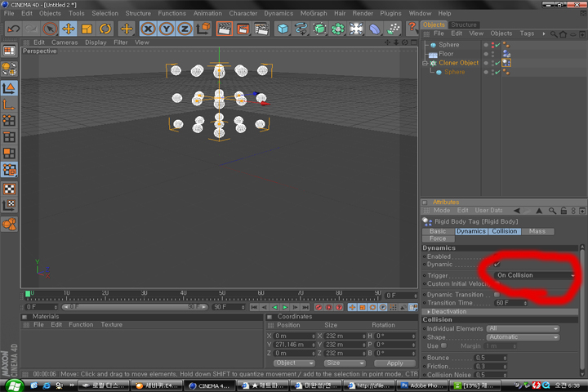Toggle the Cloner Object's green enable checkmark
This screenshot has height=392, width=588.
[497, 63]
